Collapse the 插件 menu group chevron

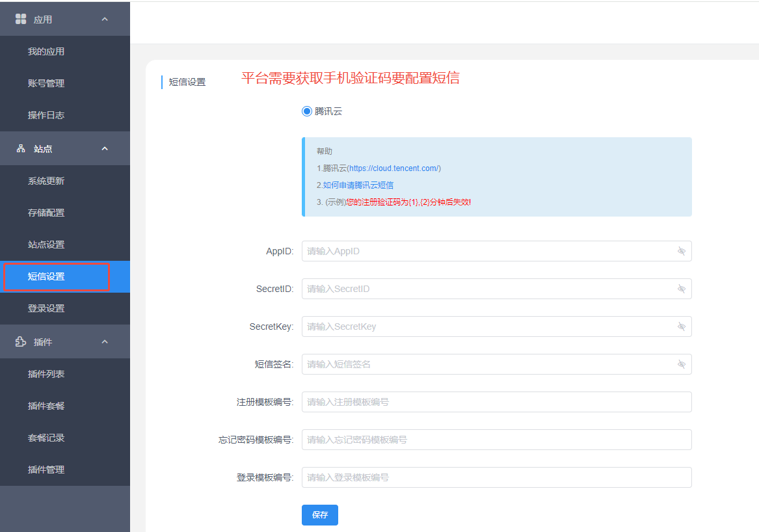(x=105, y=341)
